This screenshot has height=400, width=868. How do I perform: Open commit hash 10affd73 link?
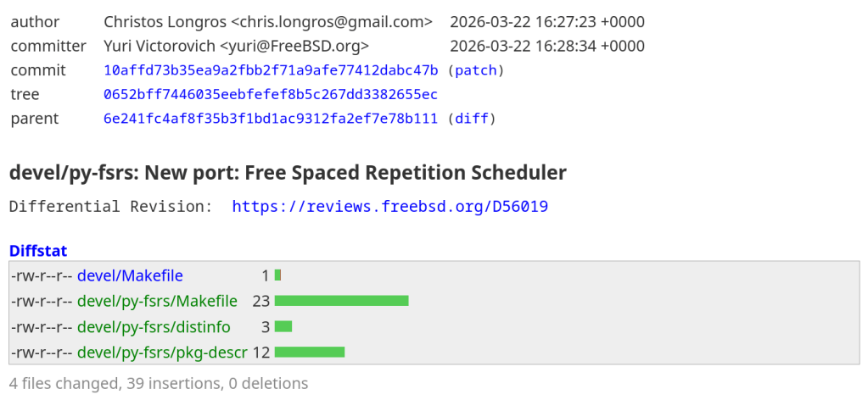(271, 70)
